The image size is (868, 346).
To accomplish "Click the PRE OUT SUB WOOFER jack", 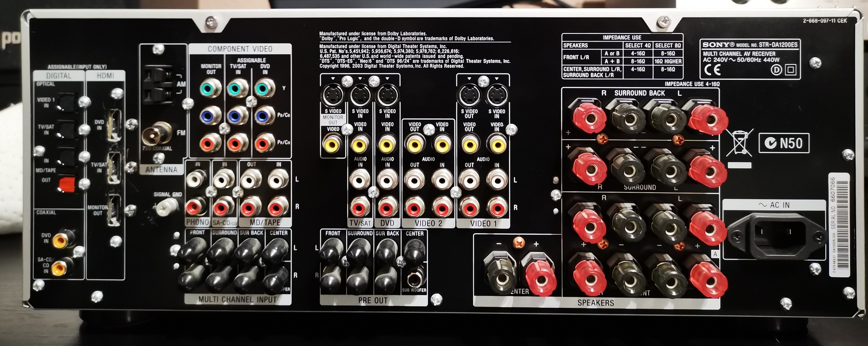I will click(415, 279).
